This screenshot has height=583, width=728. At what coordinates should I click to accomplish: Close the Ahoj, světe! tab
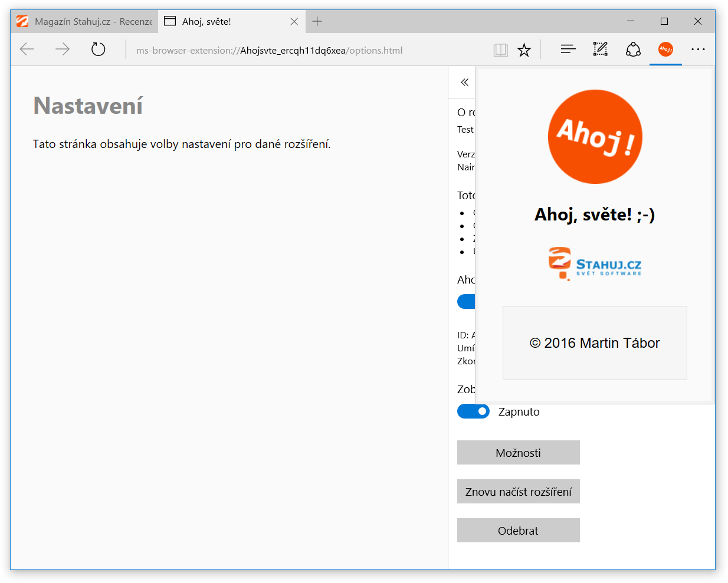(294, 22)
